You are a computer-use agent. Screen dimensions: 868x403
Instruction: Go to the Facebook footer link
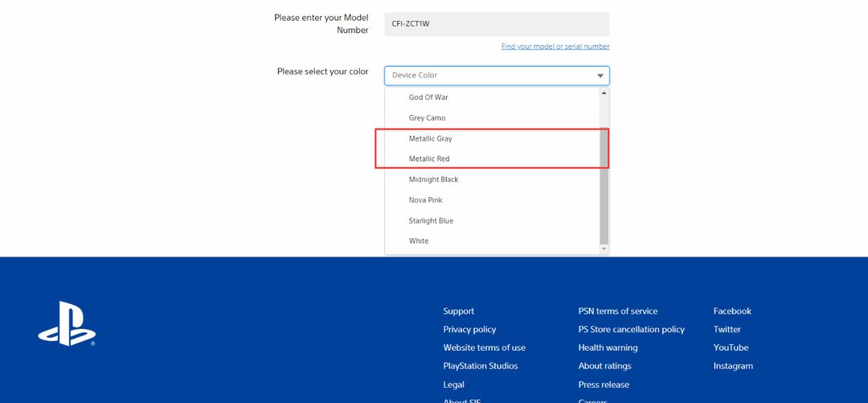click(732, 311)
